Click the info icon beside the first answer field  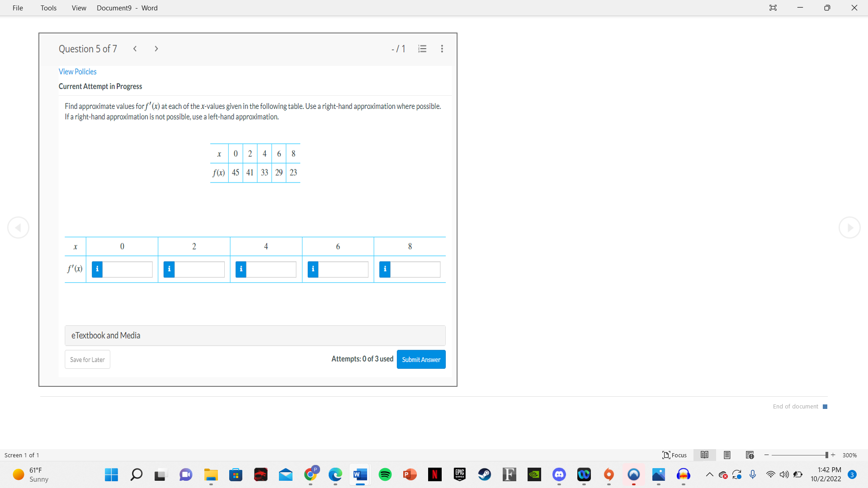point(97,269)
